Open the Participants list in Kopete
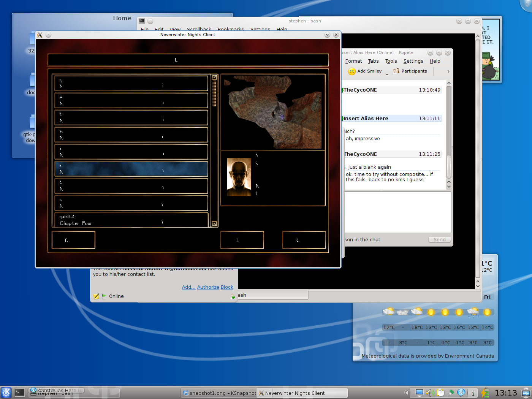 (410, 71)
